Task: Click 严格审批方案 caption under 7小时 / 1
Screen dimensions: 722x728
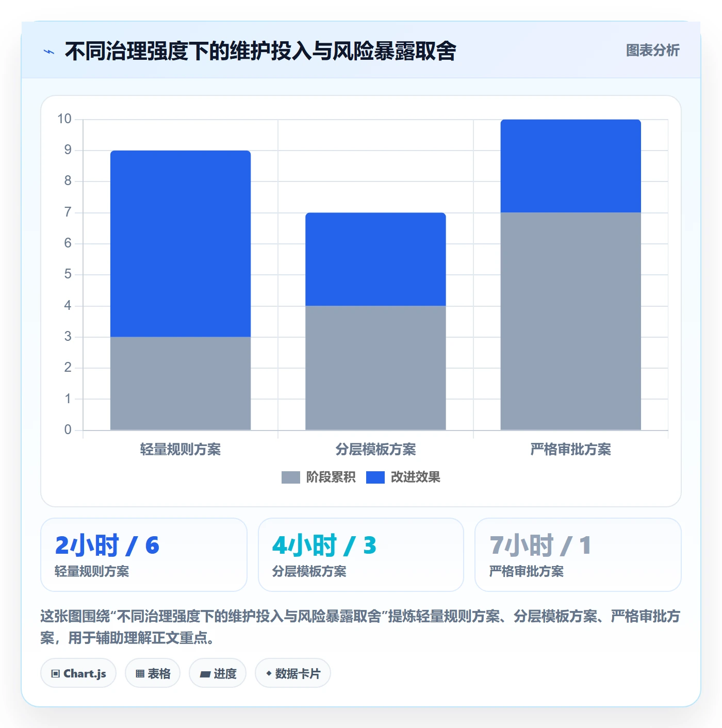Action: point(527,571)
